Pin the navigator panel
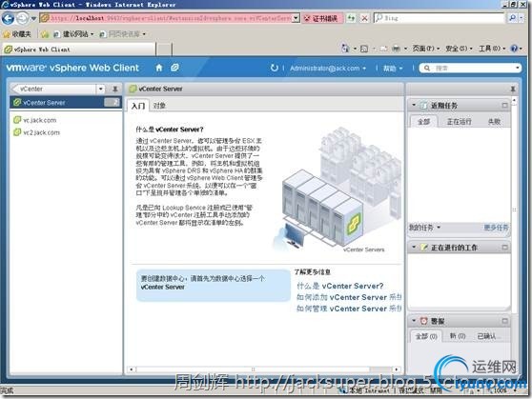Image resolution: width=532 pixels, height=399 pixels. pyautogui.click(x=115, y=90)
